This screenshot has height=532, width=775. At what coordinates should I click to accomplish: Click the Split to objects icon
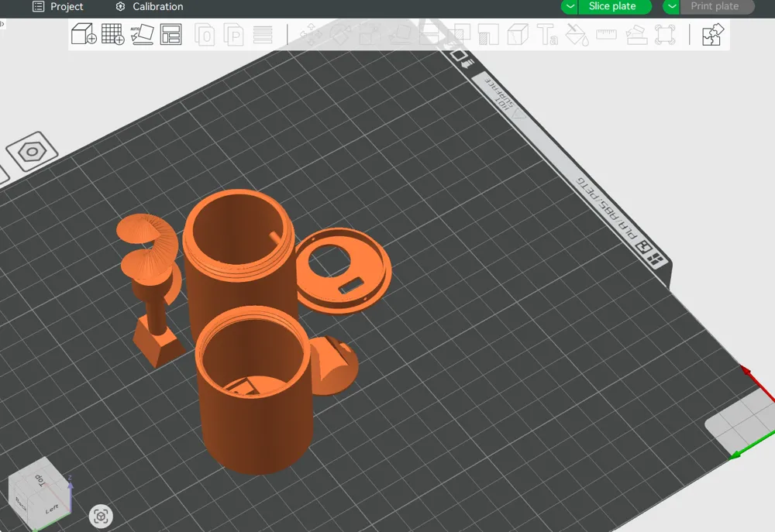coord(204,35)
